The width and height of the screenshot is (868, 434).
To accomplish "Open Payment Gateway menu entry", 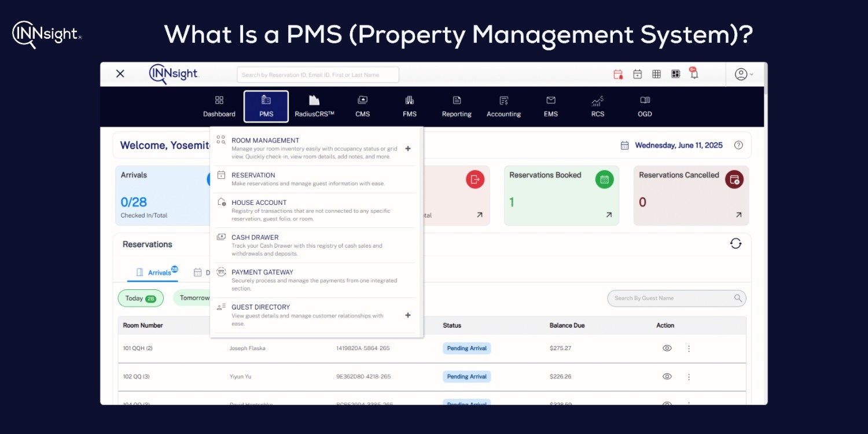I will (x=315, y=279).
